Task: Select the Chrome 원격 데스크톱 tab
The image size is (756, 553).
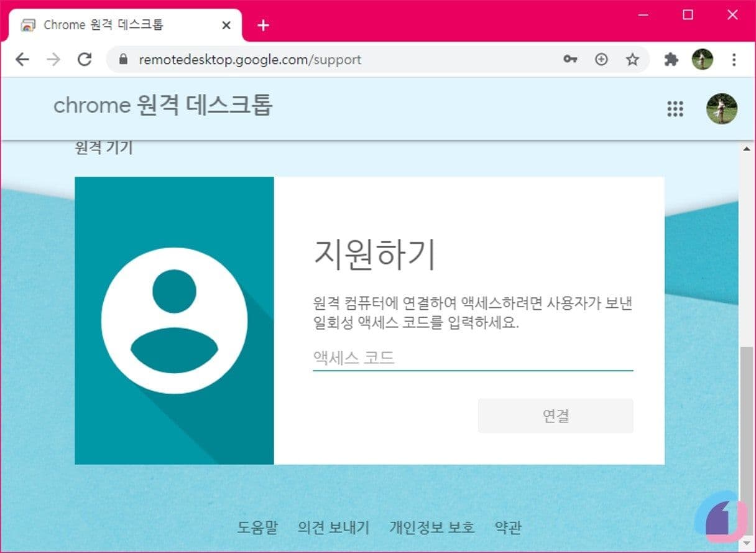Action: 124,26
